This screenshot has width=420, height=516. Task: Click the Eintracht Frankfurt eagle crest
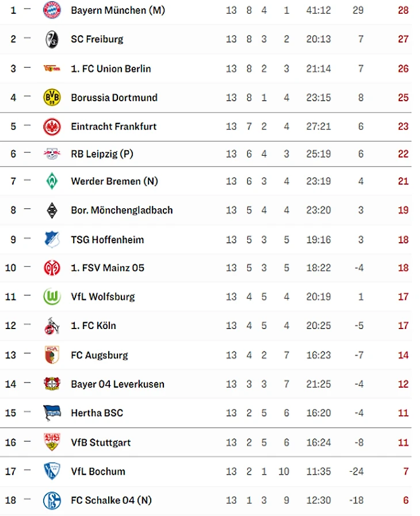[x=52, y=127]
